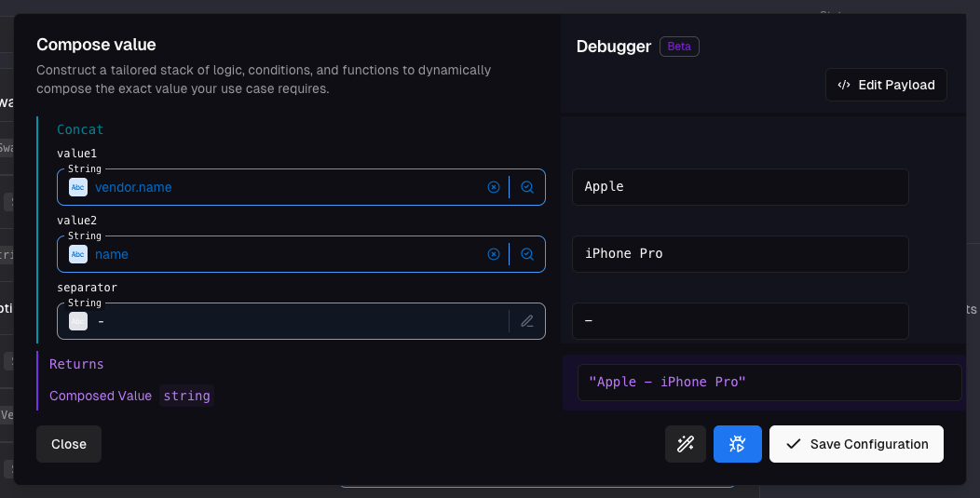
Task: Click the value2 name input field
Action: point(301,254)
